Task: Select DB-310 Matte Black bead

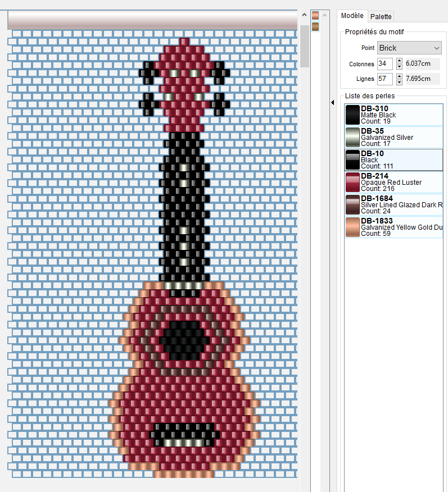Action: pyautogui.click(x=393, y=115)
